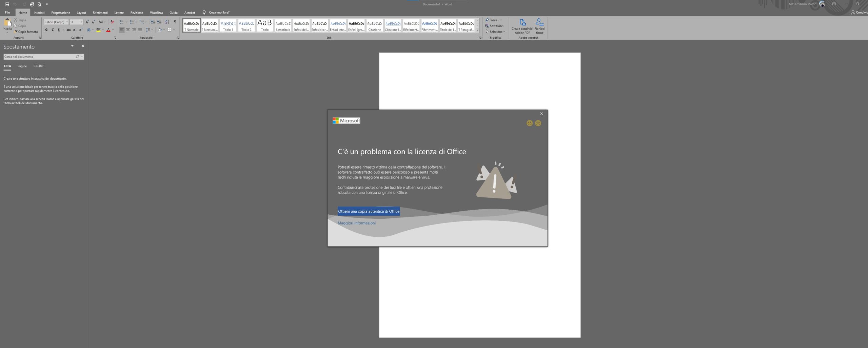The height and width of the screenshot is (348, 868).
Task: Center-align text with the center icon
Action: click(x=128, y=30)
